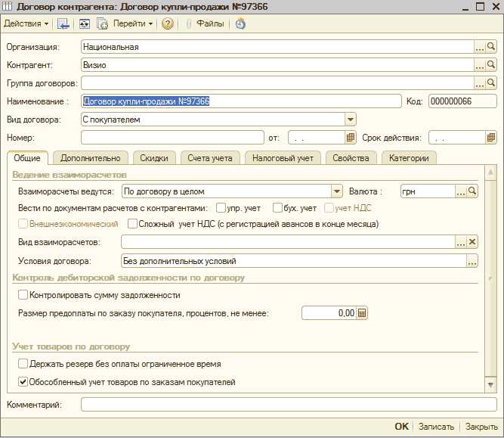Maximize the contract window
This screenshot has height=438, width=504.
click(x=480, y=7)
